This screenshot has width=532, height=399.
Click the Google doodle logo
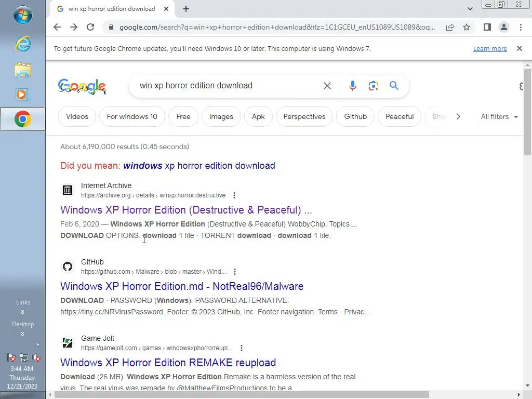pos(82,86)
